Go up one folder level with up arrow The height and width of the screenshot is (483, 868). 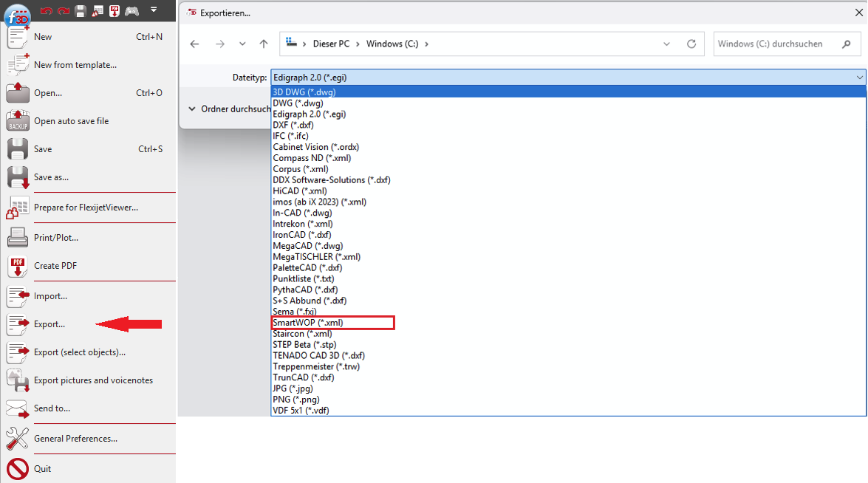tap(264, 44)
